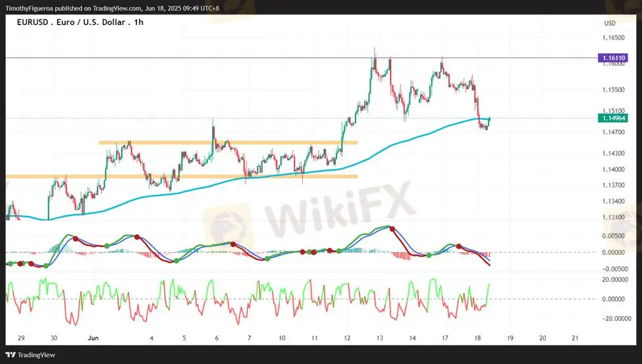Click the 1.14000 price axis label
This screenshot has height=364, width=642.
pos(613,169)
